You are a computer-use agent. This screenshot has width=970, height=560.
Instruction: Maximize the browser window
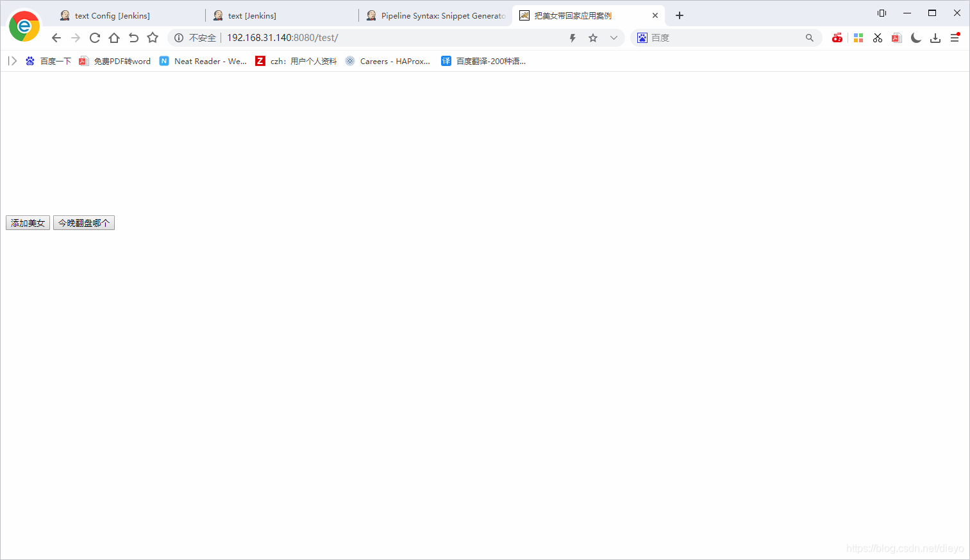coord(932,13)
